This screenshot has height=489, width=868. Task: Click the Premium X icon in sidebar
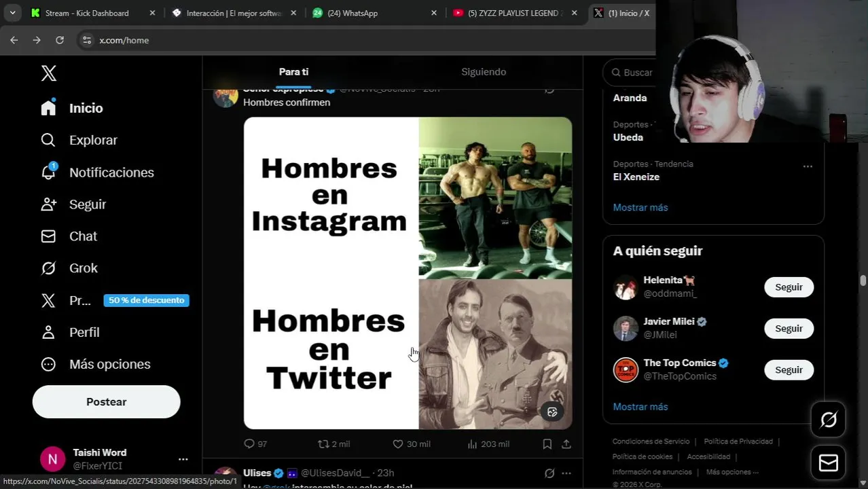48,300
